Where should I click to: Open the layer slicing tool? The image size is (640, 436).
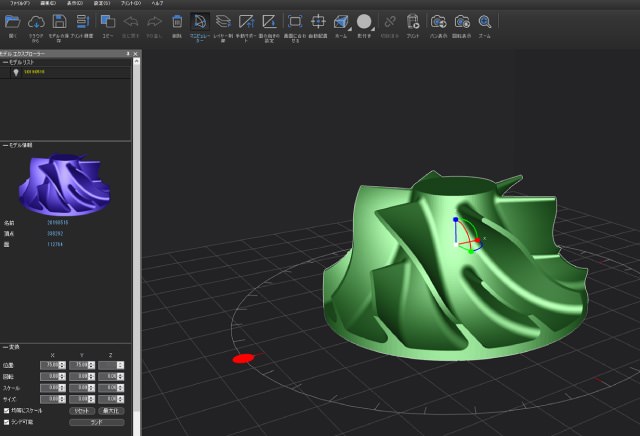click(223, 21)
